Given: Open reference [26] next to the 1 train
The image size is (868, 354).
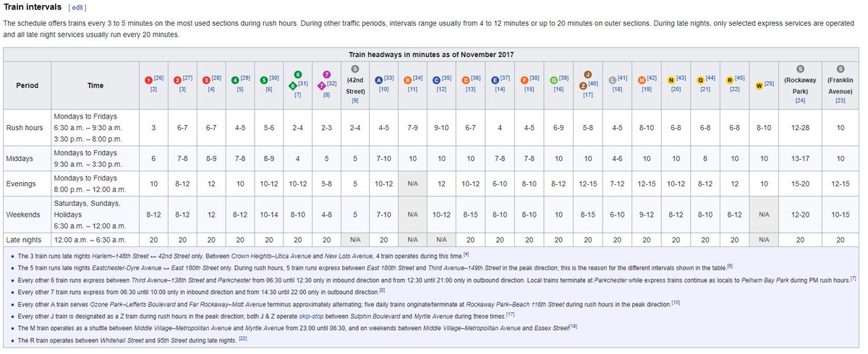Looking at the screenshot, I should 158,78.
